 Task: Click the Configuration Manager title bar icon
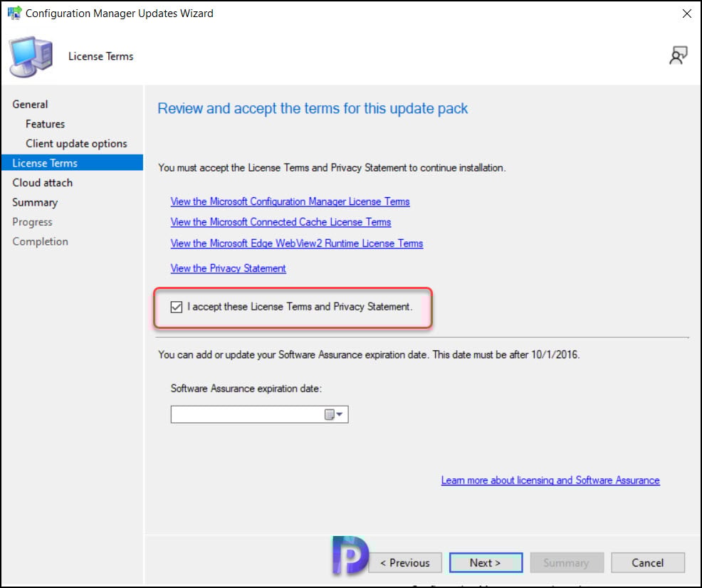click(14, 13)
